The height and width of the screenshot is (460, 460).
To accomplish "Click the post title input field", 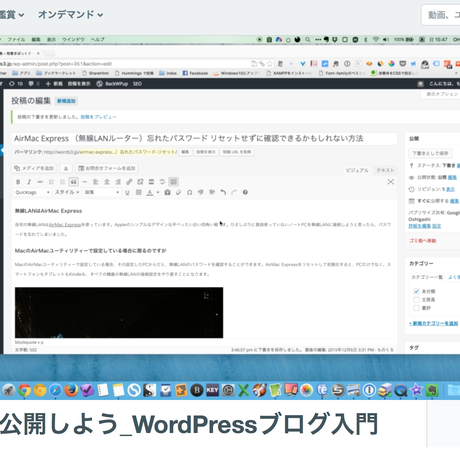I will [204, 139].
